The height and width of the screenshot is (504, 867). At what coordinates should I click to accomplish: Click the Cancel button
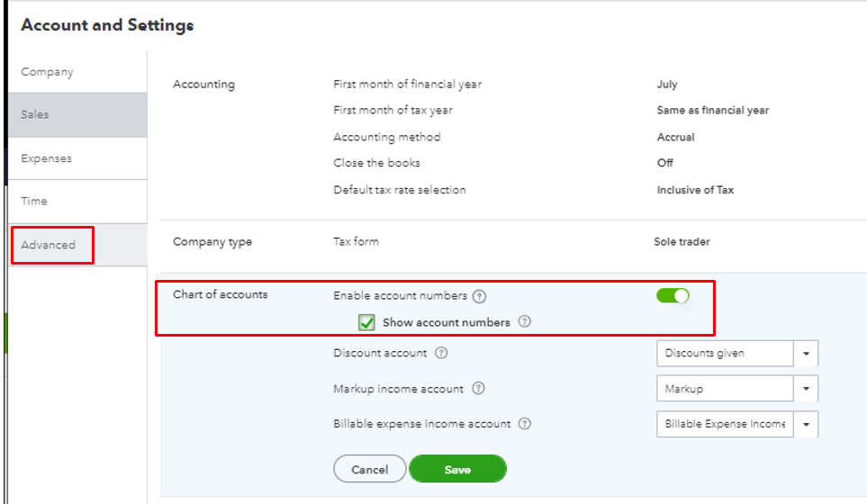coord(369,469)
